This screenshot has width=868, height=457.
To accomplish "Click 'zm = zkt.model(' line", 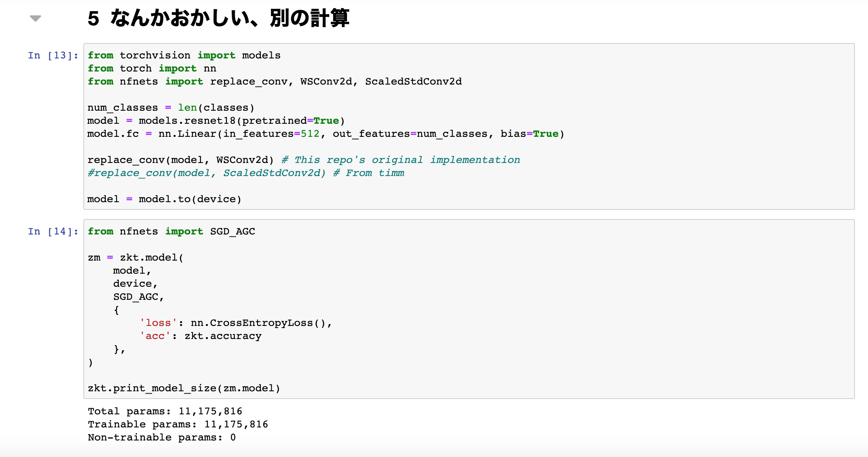I will (x=136, y=258).
